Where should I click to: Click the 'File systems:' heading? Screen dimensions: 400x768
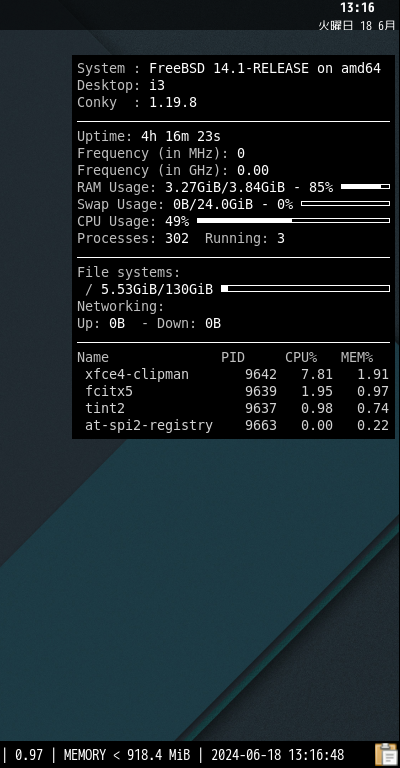click(129, 272)
